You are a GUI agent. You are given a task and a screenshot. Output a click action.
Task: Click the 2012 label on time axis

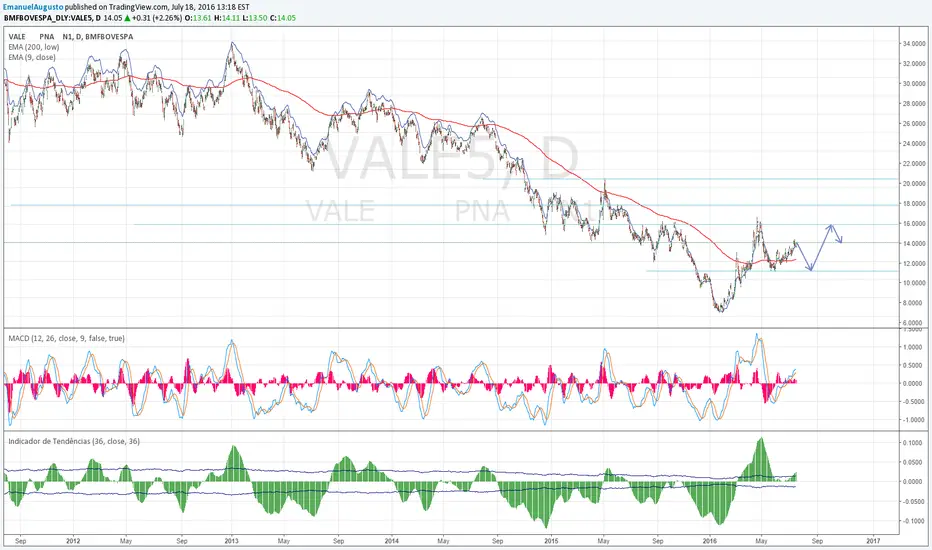[x=73, y=541]
